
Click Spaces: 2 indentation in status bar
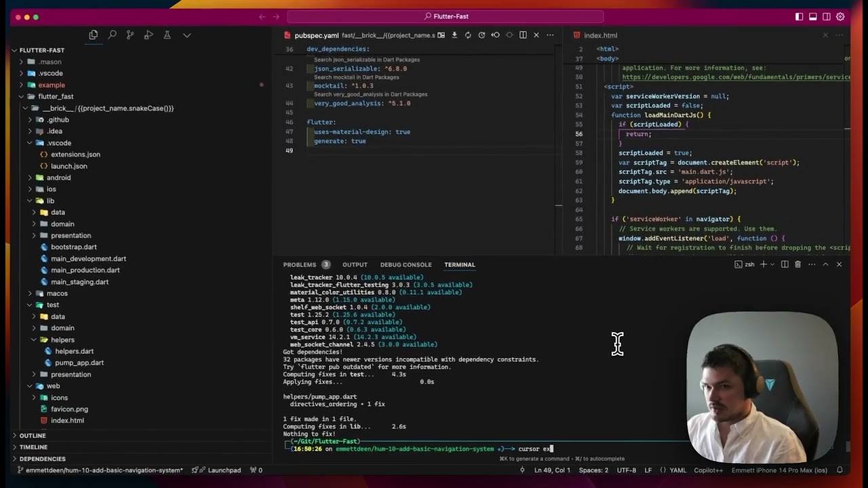tap(593, 470)
